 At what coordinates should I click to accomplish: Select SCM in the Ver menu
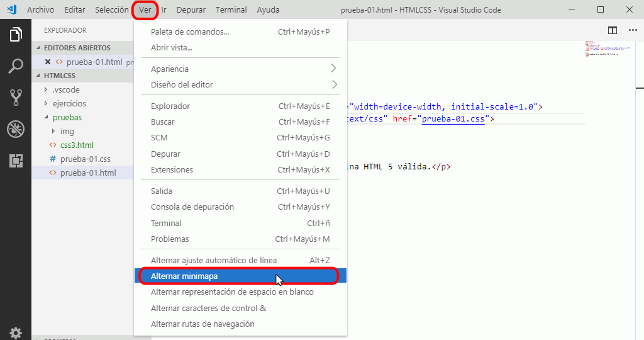(x=241, y=138)
